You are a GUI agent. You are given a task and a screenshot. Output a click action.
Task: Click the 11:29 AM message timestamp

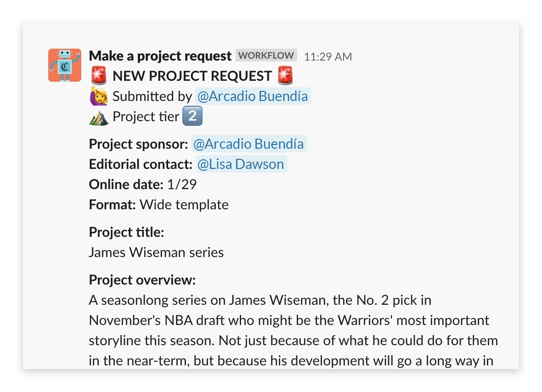click(328, 56)
